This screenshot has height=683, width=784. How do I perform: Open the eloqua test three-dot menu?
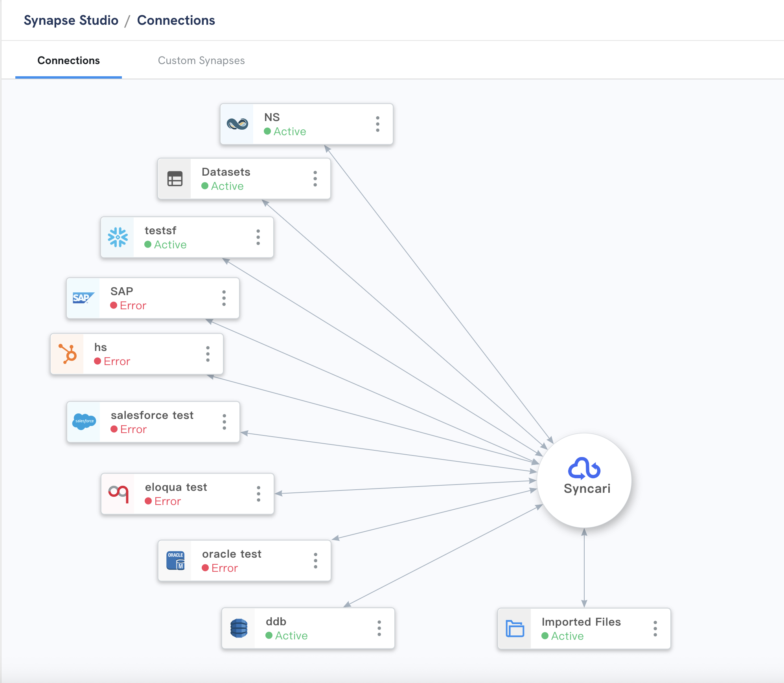pyautogui.click(x=258, y=494)
